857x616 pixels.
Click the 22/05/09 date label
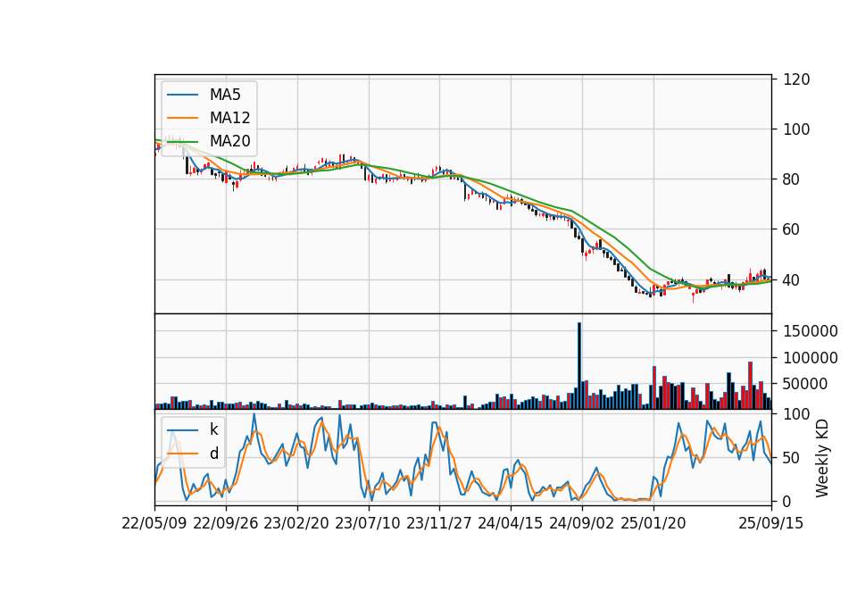coord(154,523)
